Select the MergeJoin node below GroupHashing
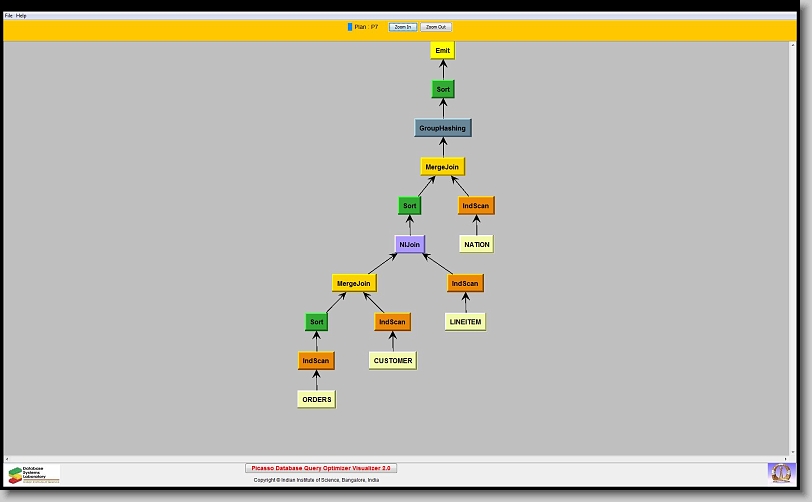Image resolution: width=812 pixels, height=502 pixels. click(443, 167)
